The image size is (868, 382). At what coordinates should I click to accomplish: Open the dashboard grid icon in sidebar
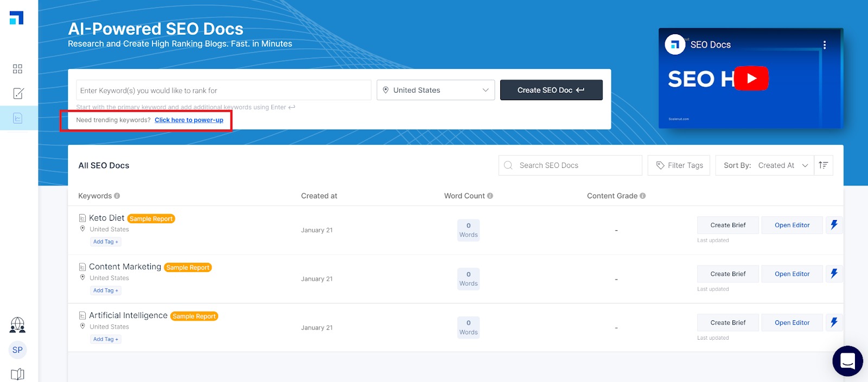pyautogui.click(x=17, y=69)
